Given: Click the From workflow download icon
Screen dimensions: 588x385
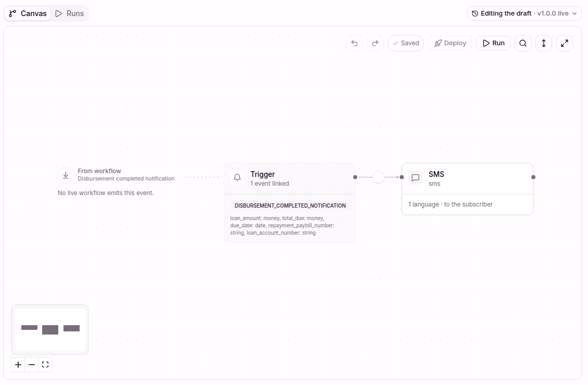Looking at the screenshot, I should pos(66,175).
